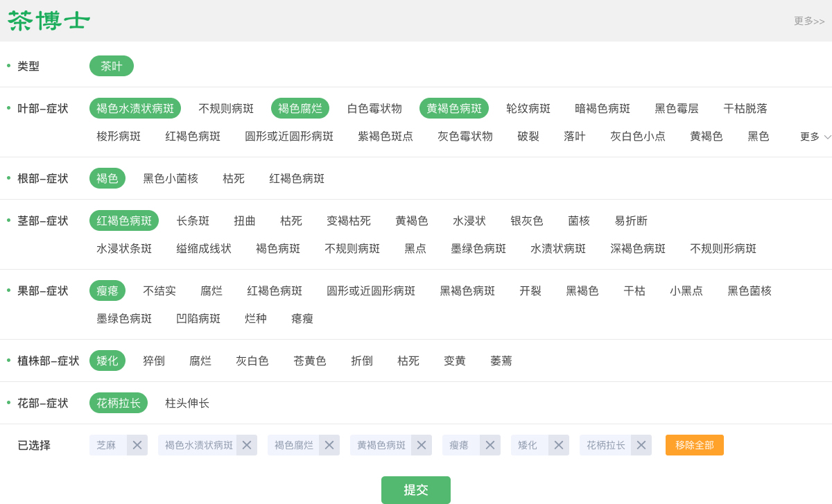Image resolution: width=832 pixels, height=504 pixels.
Task: Select 轮纹病斑 leaf symptom option
Action: click(x=528, y=108)
